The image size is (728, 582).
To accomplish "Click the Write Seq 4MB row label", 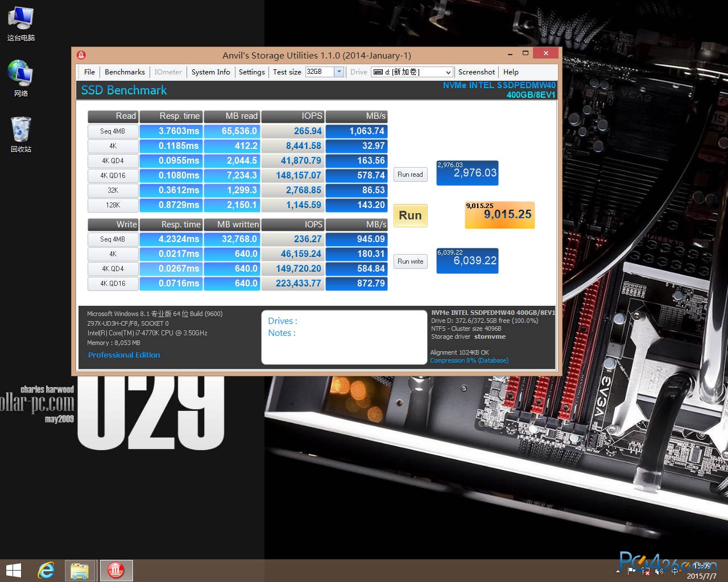I will tap(113, 239).
